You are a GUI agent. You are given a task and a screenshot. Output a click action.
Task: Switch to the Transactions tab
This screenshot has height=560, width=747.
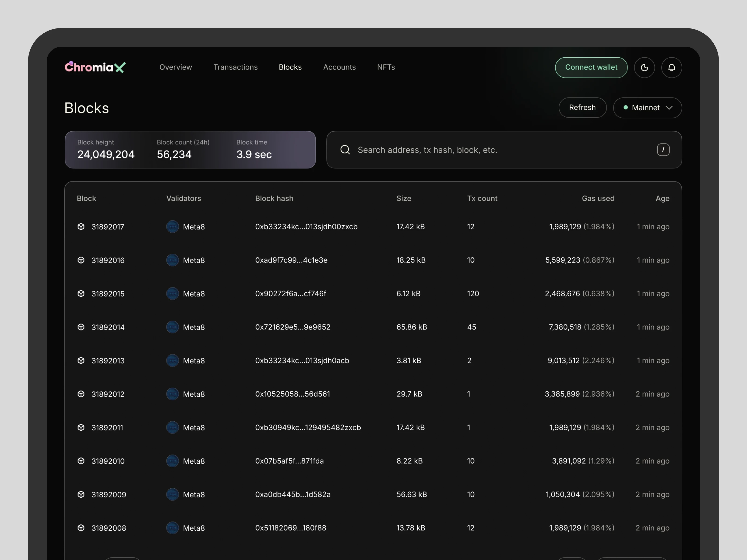click(235, 67)
